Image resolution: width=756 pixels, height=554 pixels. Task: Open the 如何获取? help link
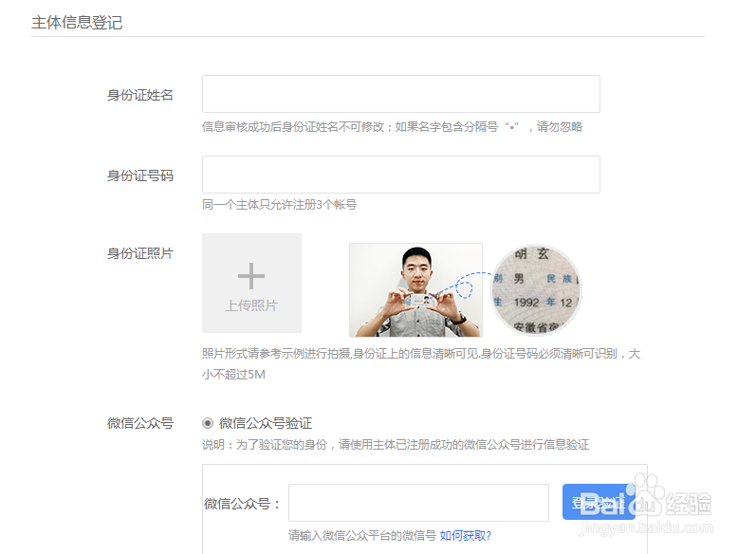coord(465,536)
